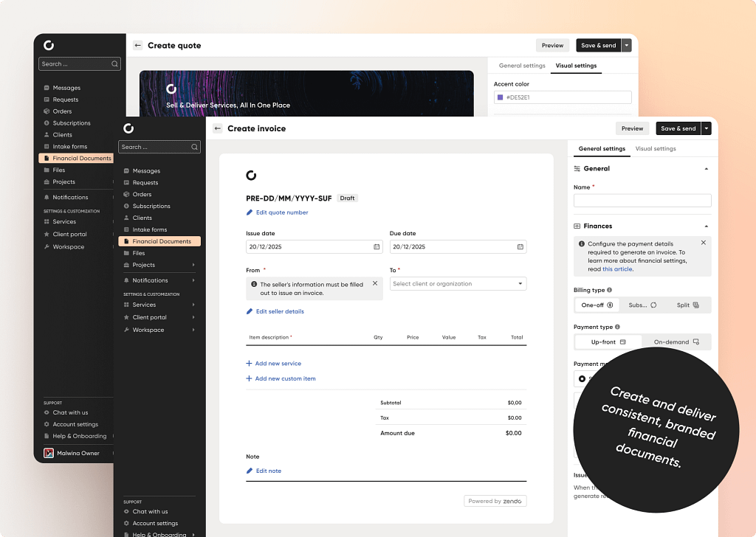
Task: Select the payment method radio button
Action: click(583, 379)
